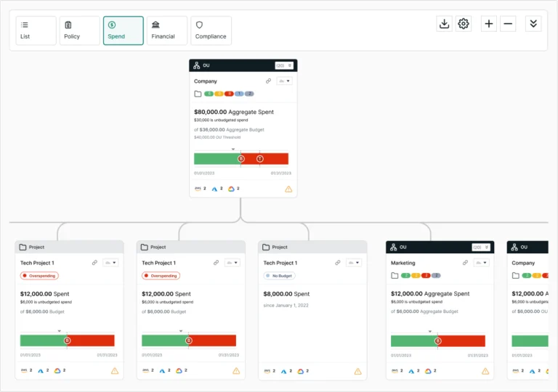
Task: Click the $40,000.00 OU Threshold text
Action: (217, 137)
